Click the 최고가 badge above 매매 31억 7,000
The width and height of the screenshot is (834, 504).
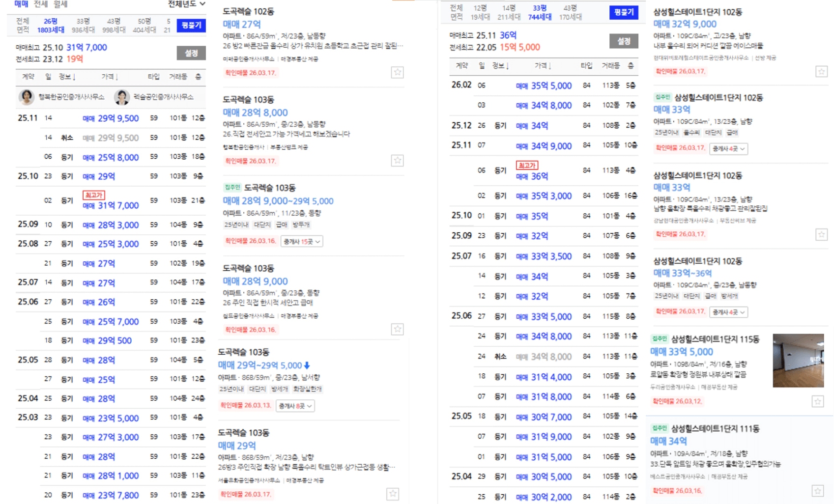(93, 195)
